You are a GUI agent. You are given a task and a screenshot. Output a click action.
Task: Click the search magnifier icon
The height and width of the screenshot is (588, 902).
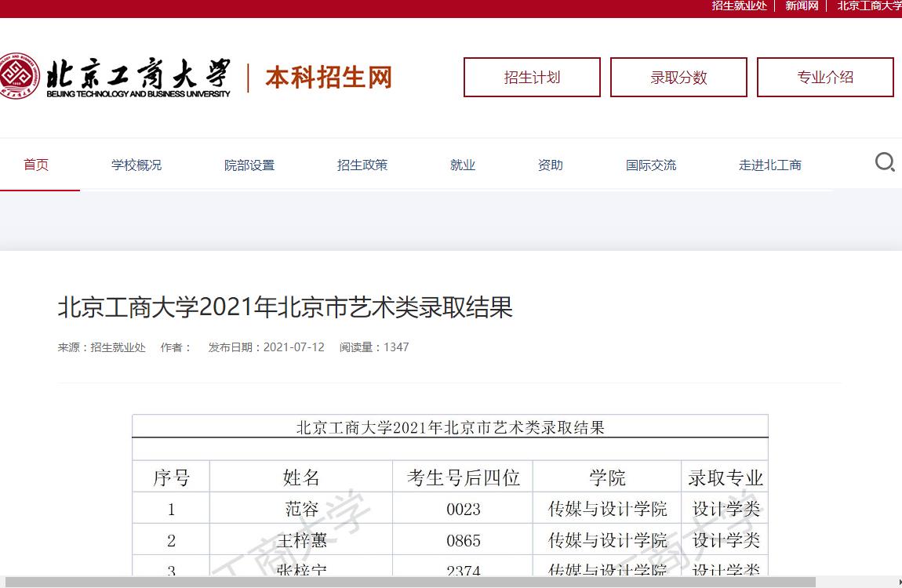coord(885,163)
